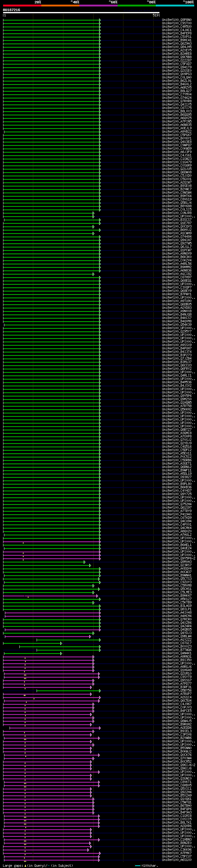197x868 pixels.
Task: Select the UniRef100_Q84JH5 entry
Action: 176,47
